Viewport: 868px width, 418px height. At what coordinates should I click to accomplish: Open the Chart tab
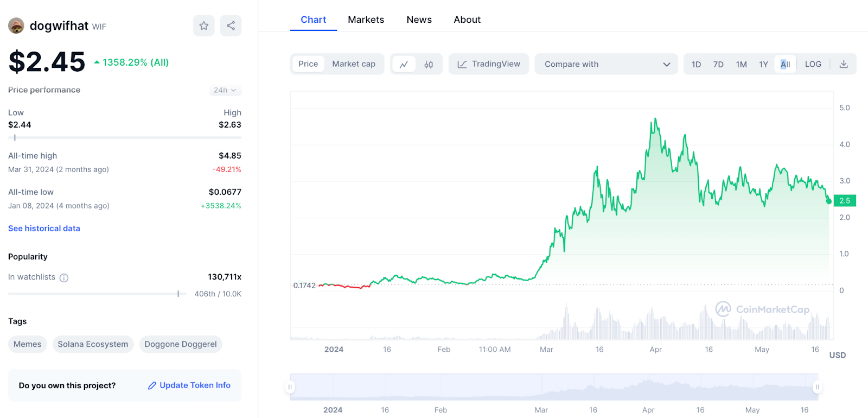pos(314,20)
